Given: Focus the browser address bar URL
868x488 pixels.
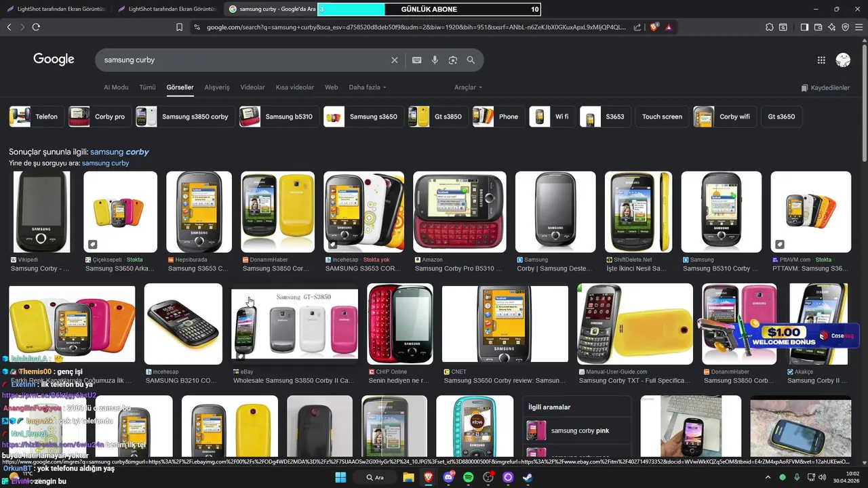Looking at the screenshot, I should [416, 27].
